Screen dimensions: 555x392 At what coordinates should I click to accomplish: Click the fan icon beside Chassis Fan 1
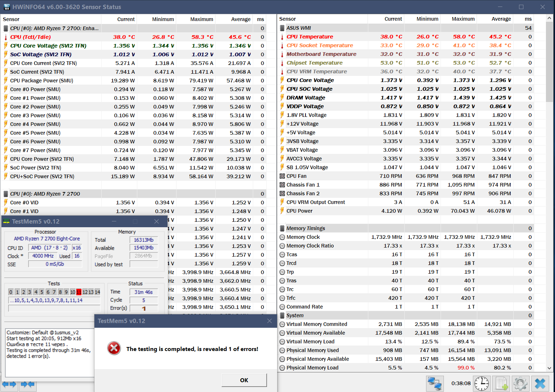coord(282,185)
